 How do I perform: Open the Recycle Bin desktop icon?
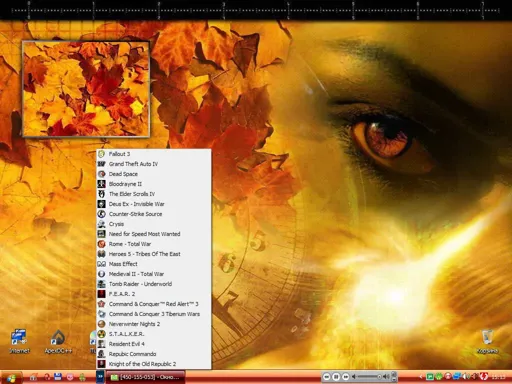pyautogui.click(x=487, y=341)
